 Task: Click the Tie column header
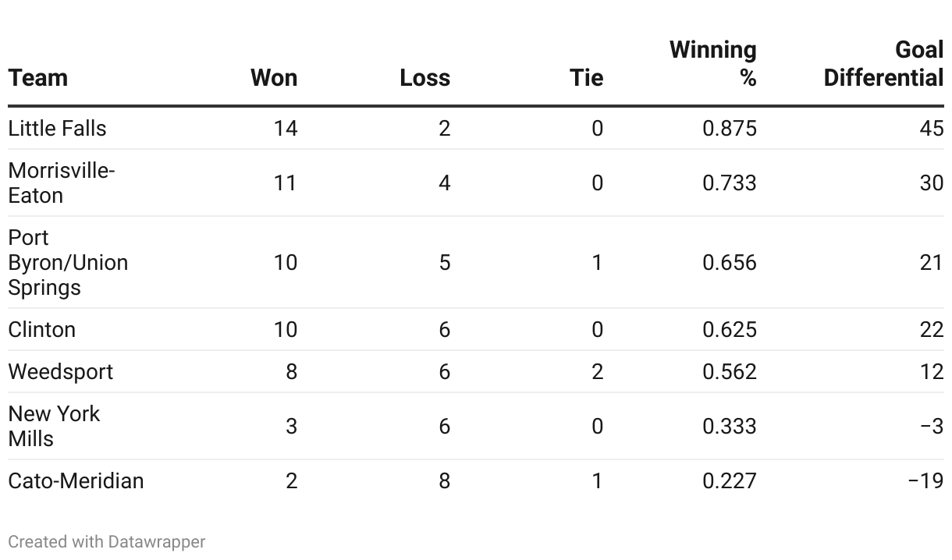(586, 78)
